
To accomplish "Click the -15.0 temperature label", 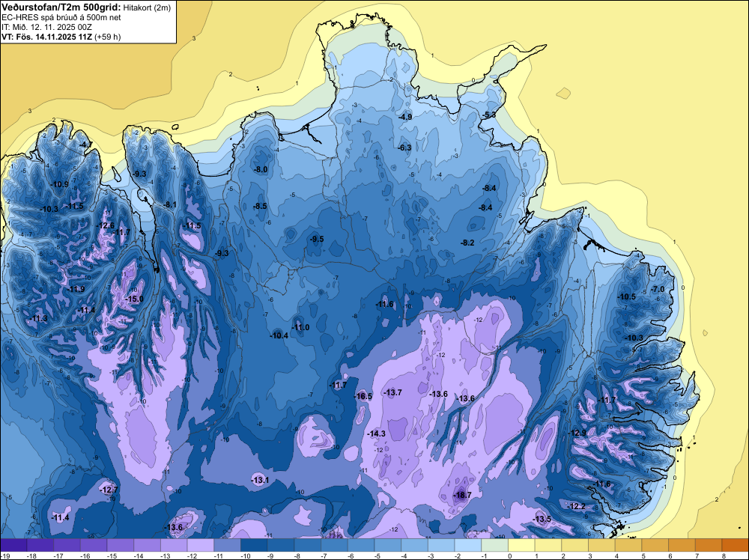I will coord(134,299).
